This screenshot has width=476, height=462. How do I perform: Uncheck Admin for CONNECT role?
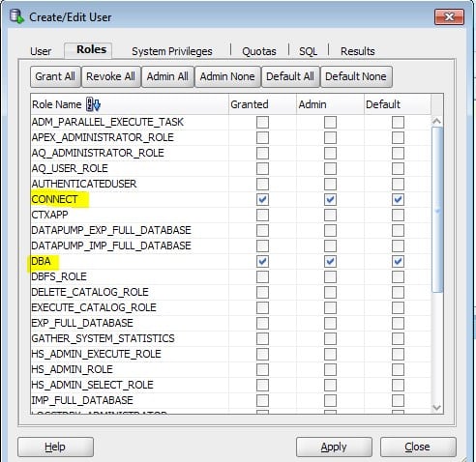tap(330, 199)
